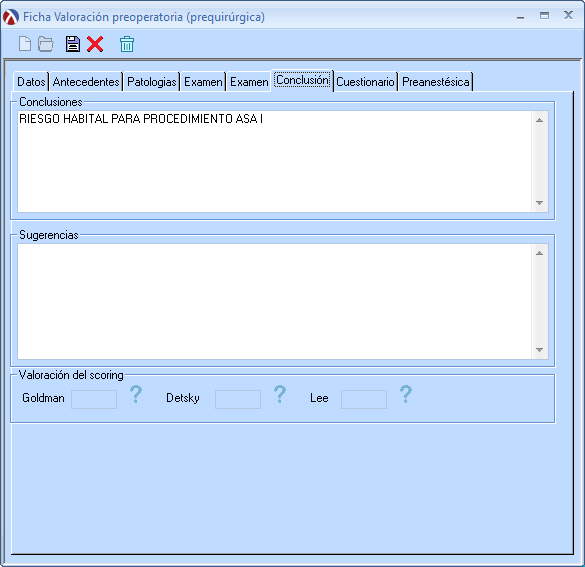This screenshot has height=567, width=585.
Task: Click the new document icon
Action: coord(25,44)
